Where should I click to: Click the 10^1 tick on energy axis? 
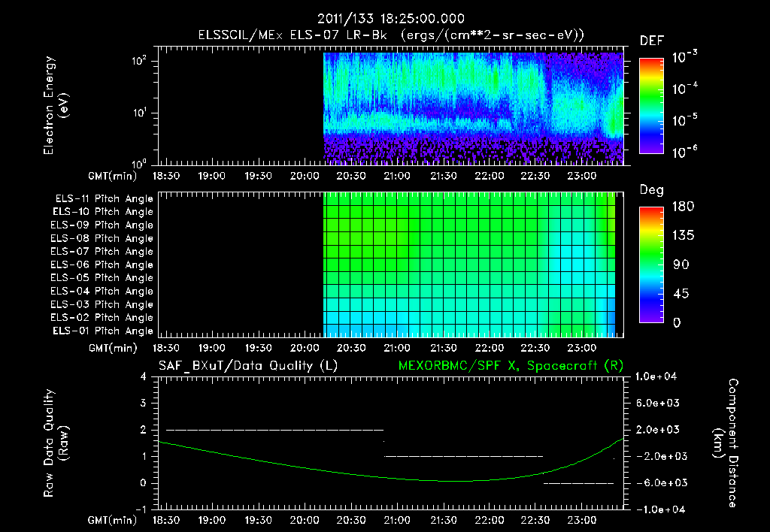(x=139, y=113)
